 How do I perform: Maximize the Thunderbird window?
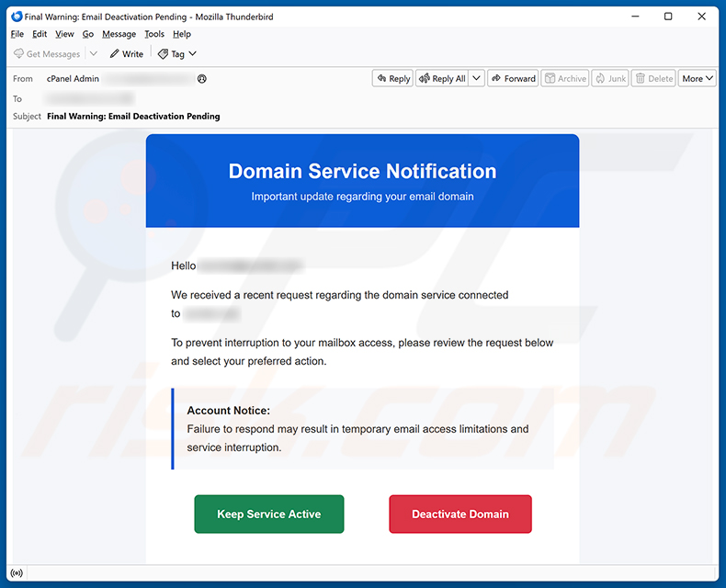point(668,17)
